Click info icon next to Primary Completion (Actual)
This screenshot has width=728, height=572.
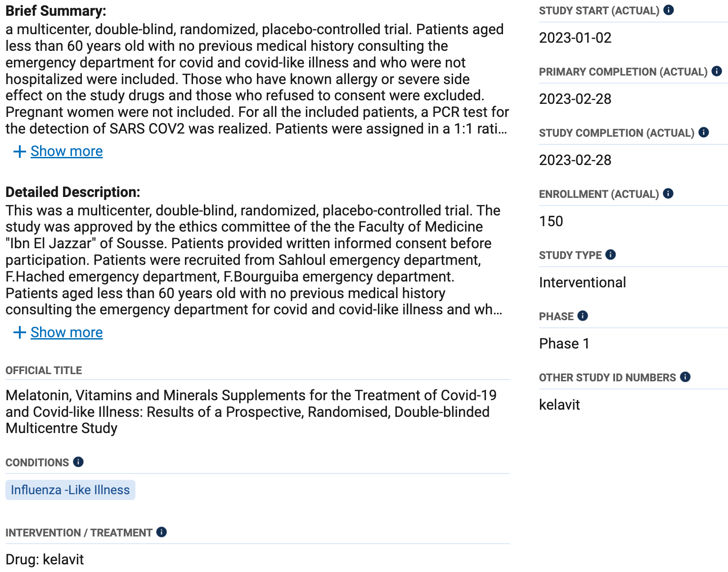click(x=717, y=71)
